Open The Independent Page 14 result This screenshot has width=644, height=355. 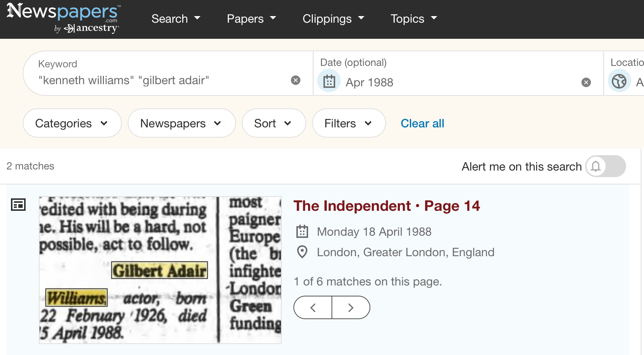(x=386, y=206)
